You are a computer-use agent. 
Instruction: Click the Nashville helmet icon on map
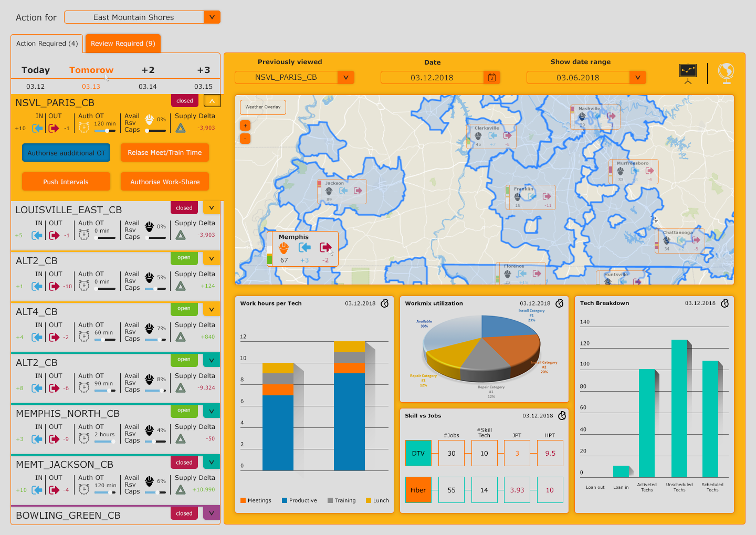coord(582,117)
